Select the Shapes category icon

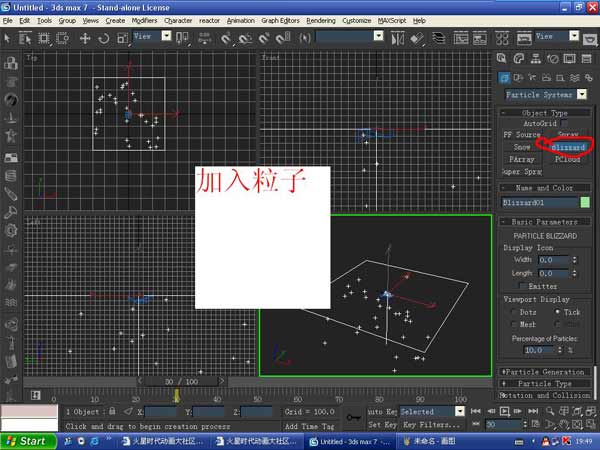point(518,78)
